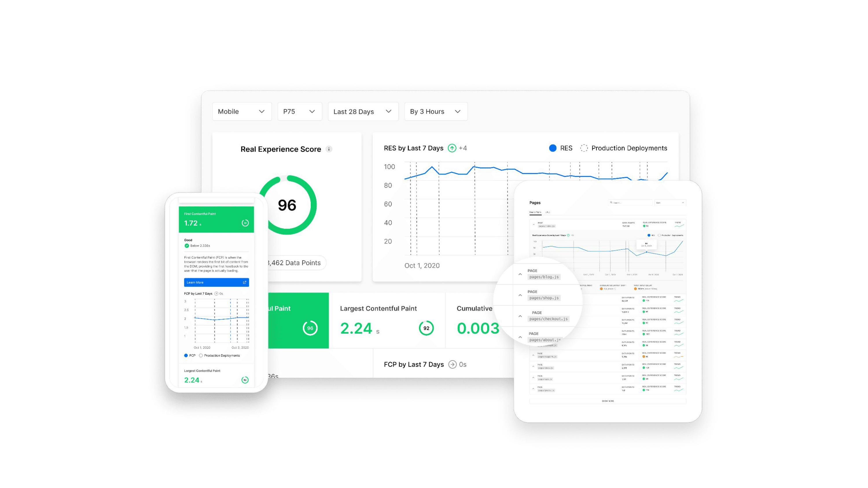Toggle the FCP legend on the phone chart
The height and width of the screenshot is (488, 868).
click(189, 355)
